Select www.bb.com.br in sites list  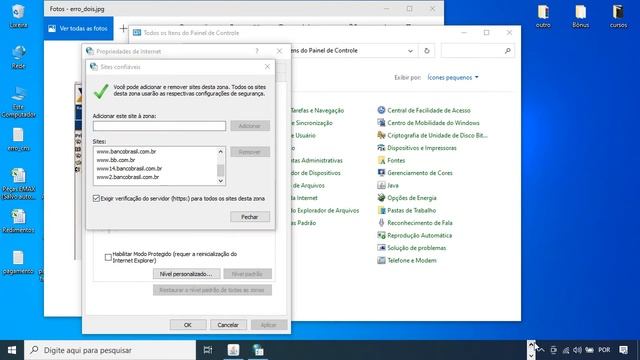[116, 160]
